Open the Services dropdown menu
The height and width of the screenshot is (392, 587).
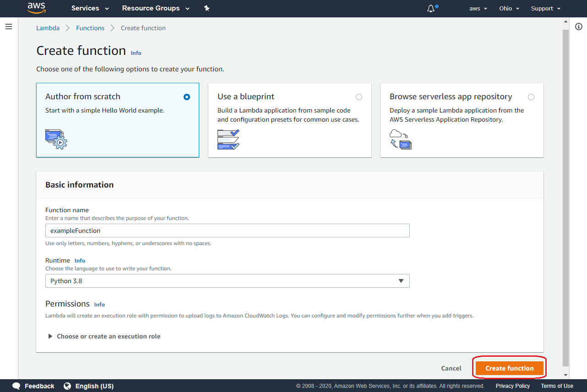[90, 8]
